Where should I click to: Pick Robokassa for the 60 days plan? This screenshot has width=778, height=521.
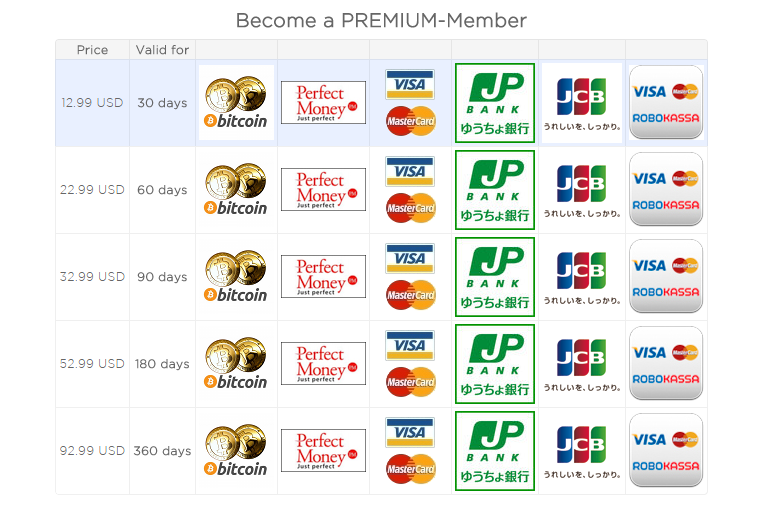(666, 189)
